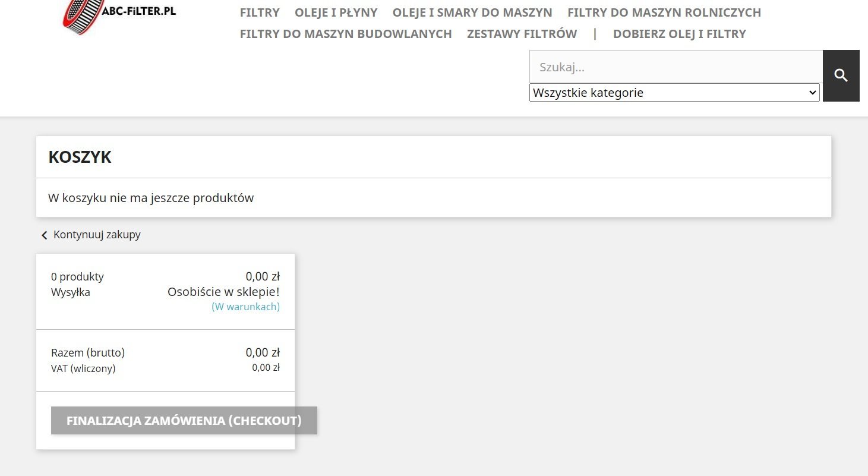Select Filtry do maszyn budowlanych
868x476 pixels.
click(346, 34)
